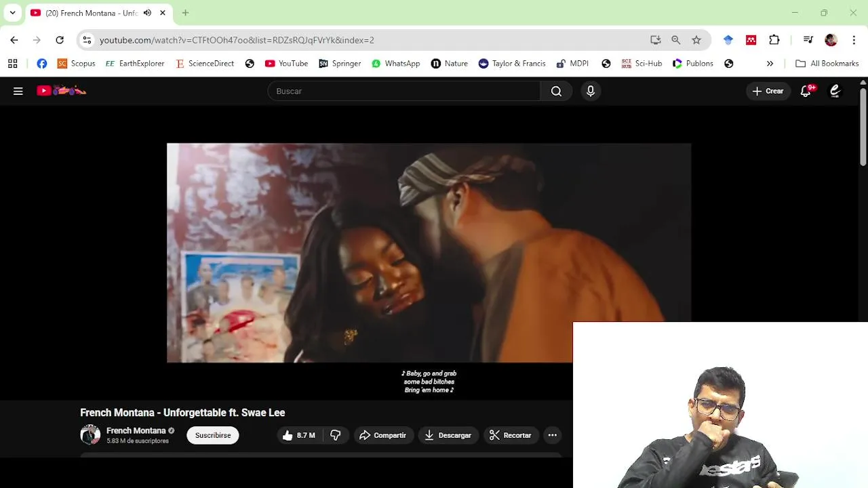Open the Nature bookmark
This screenshot has width=868, height=488.
tap(449, 64)
